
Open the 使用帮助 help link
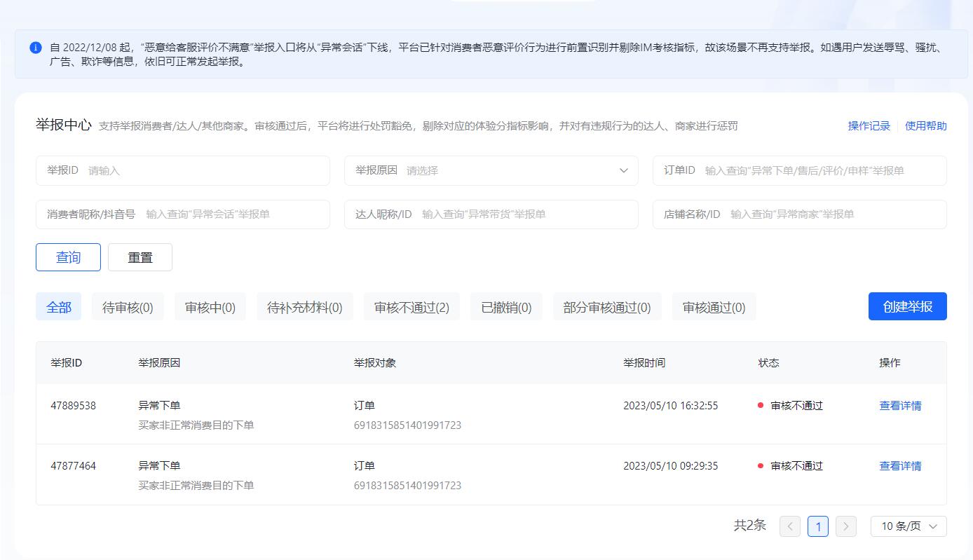pyautogui.click(x=926, y=126)
